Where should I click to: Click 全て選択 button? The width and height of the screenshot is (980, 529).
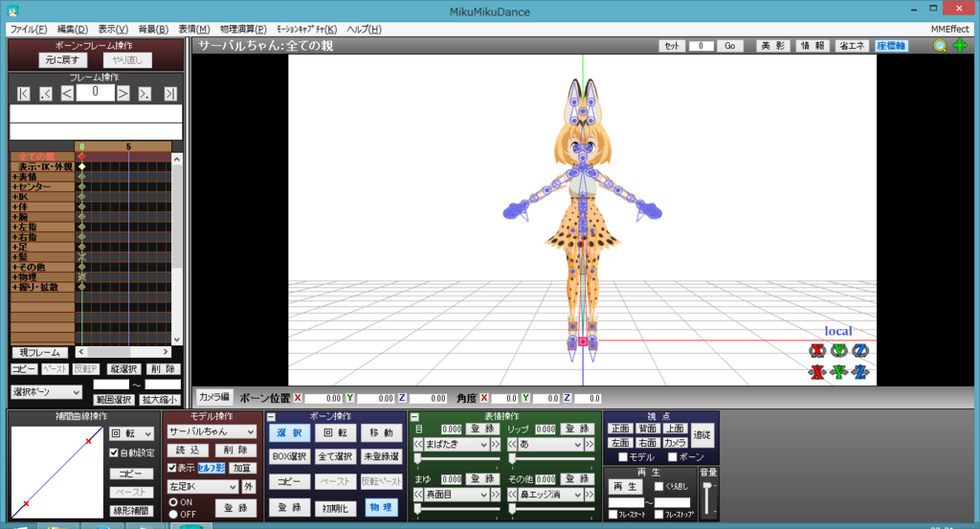click(335, 456)
